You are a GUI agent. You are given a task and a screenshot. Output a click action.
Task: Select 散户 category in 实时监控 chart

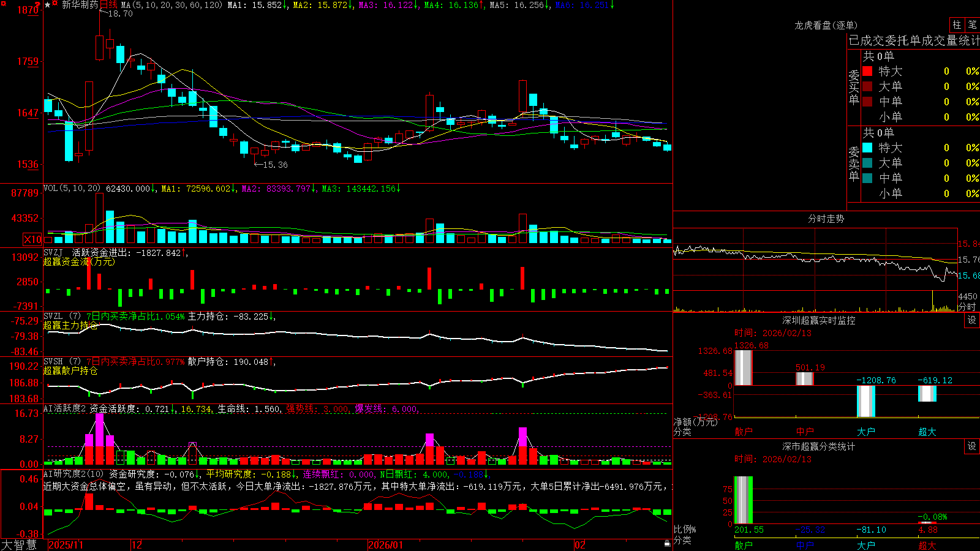point(744,432)
